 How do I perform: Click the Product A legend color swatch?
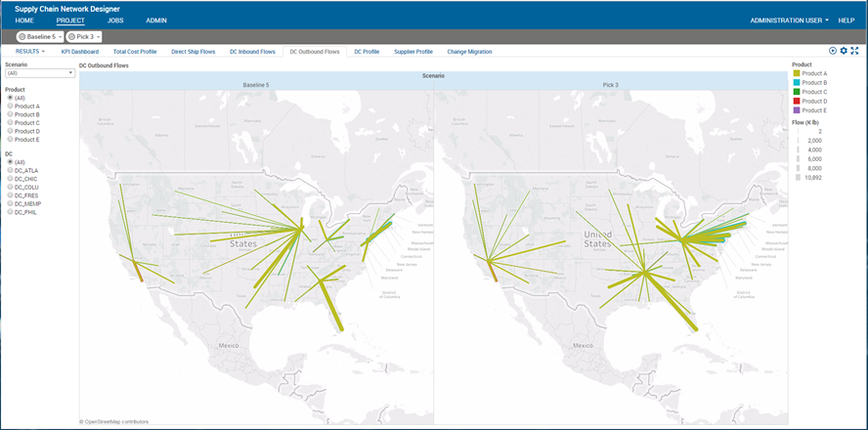pos(796,73)
